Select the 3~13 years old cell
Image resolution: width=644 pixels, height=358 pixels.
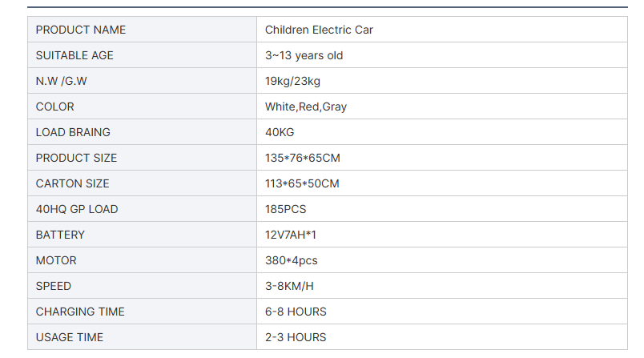[442, 55]
